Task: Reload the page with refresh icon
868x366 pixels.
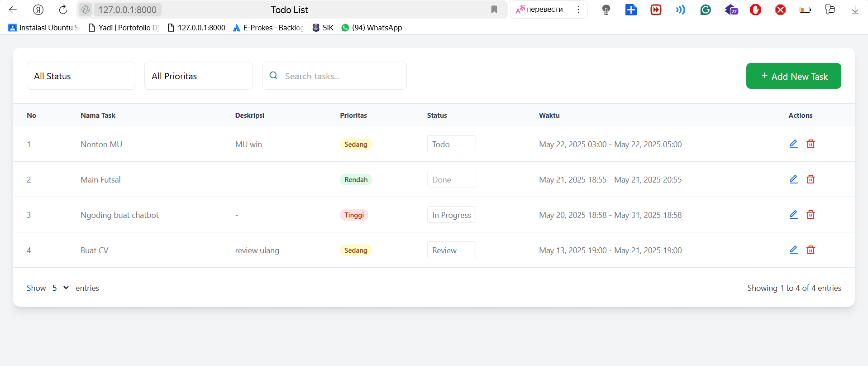Action: click(x=63, y=10)
